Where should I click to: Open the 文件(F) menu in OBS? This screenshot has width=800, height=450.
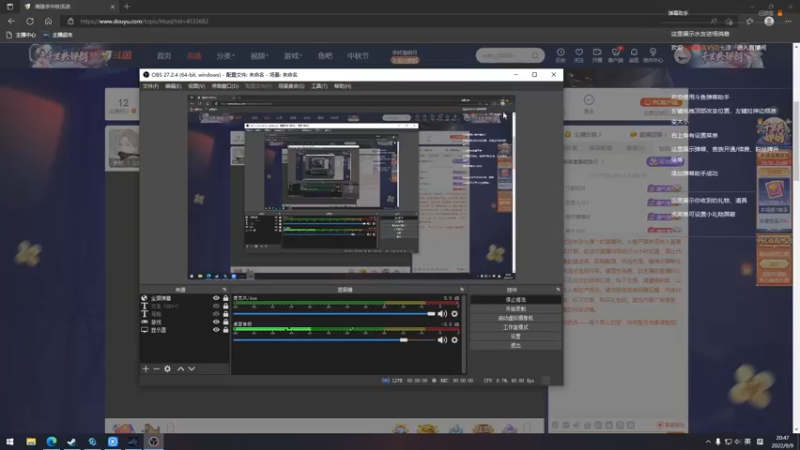click(151, 86)
